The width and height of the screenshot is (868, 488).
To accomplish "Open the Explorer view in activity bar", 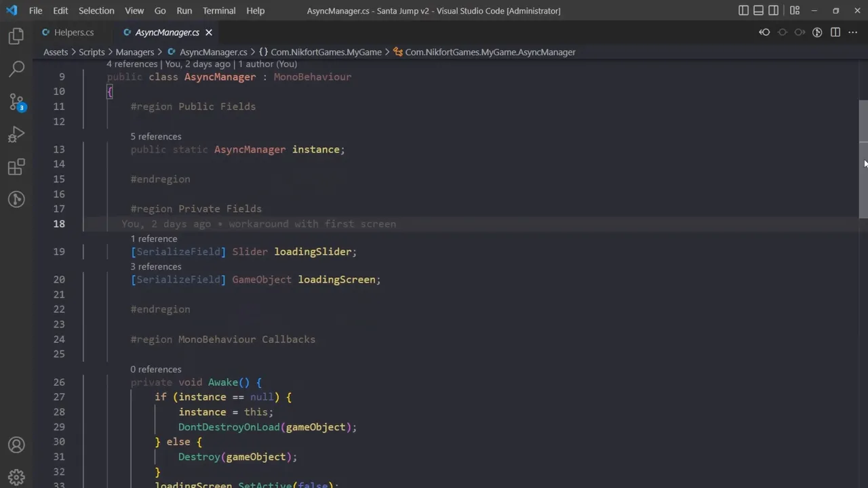I will pyautogui.click(x=16, y=36).
